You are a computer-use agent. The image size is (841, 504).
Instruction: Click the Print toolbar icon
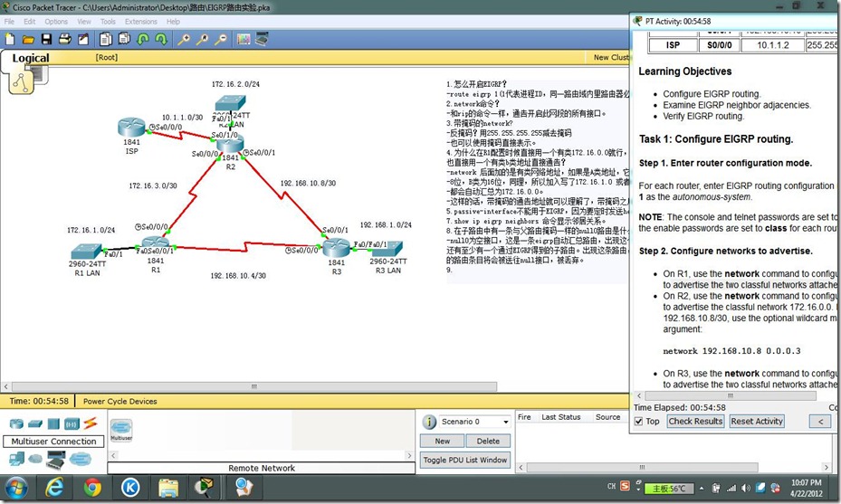coord(65,39)
